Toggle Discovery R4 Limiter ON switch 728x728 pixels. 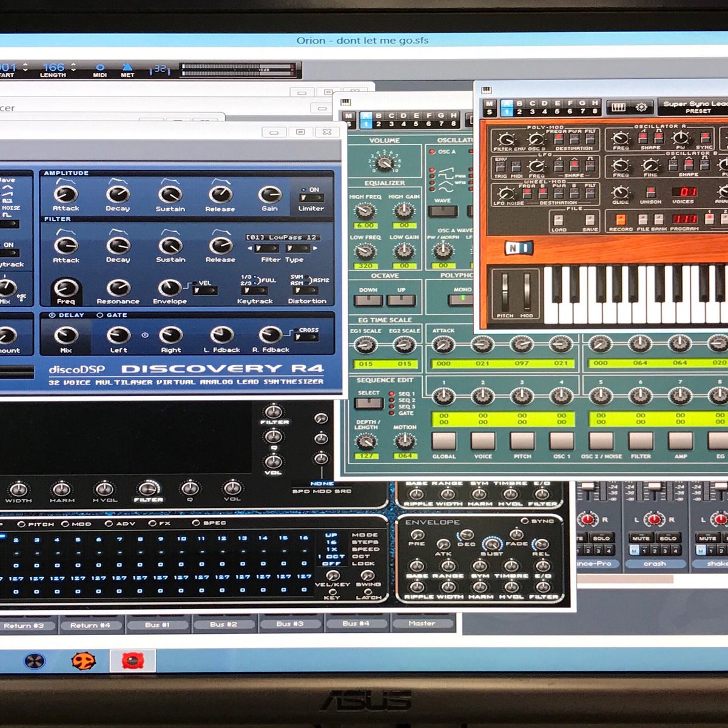[312, 198]
